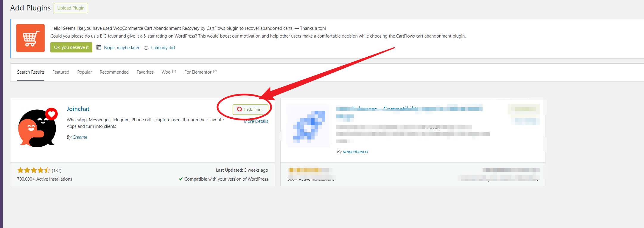Click the CartFlows orange shopping cart icon
The image size is (644, 228).
click(30, 38)
